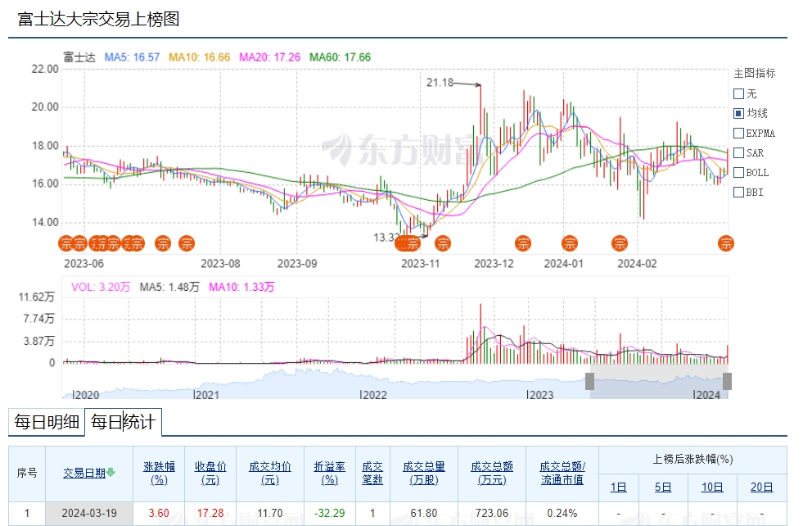Sort by 成交总额 column header
The height and width of the screenshot is (526, 812).
492,473
